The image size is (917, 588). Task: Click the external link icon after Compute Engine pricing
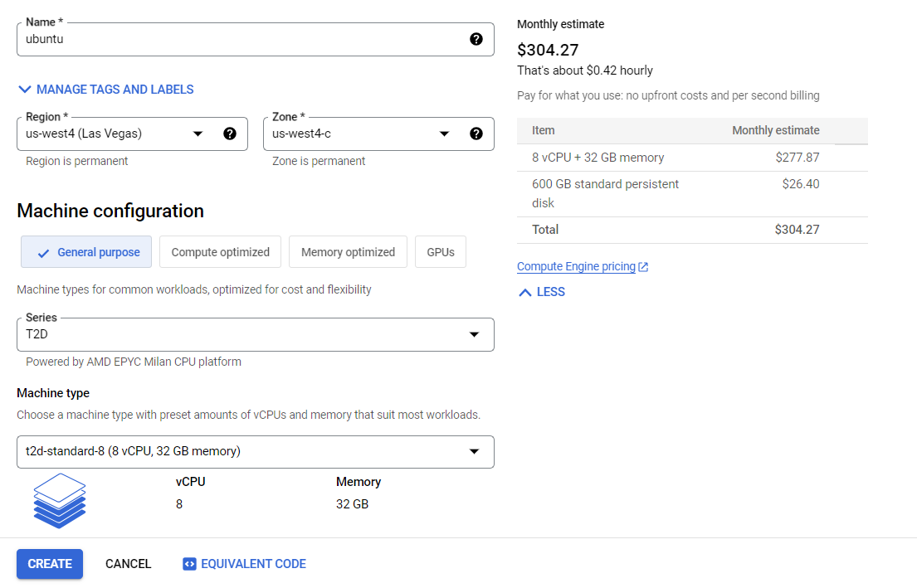point(644,267)
